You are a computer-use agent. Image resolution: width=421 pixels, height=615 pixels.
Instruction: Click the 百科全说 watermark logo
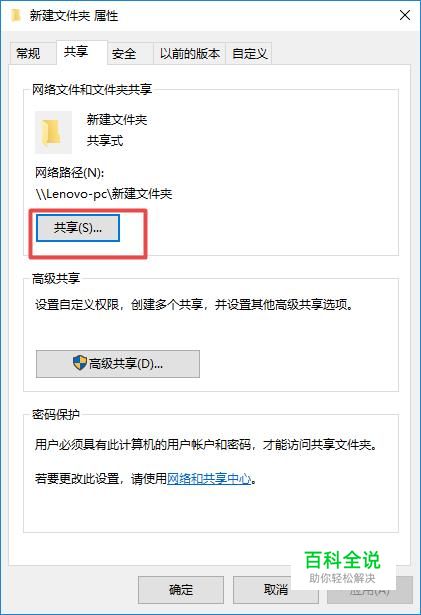pos(343,566)
